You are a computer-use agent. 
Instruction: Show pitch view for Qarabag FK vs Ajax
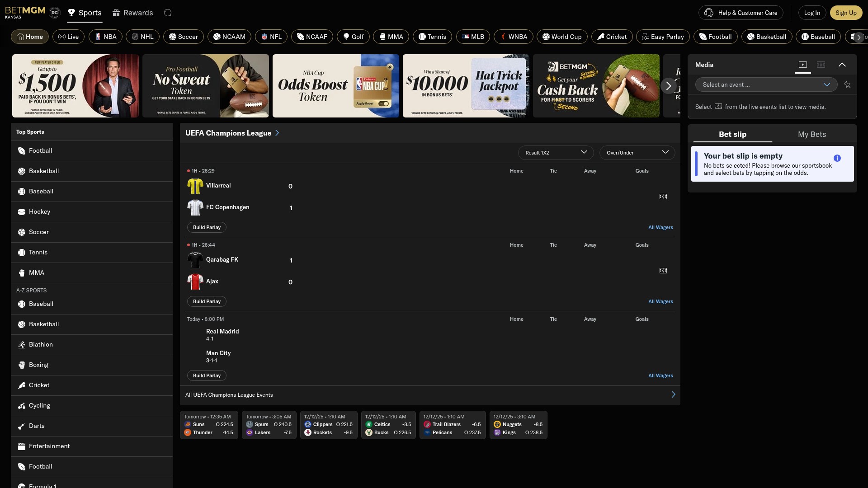663,271
